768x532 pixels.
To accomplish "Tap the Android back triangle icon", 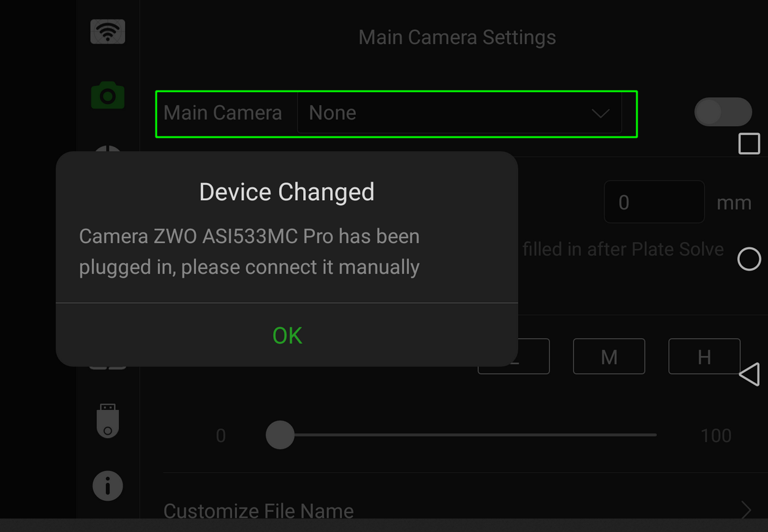I will click(x=749, y=374).
